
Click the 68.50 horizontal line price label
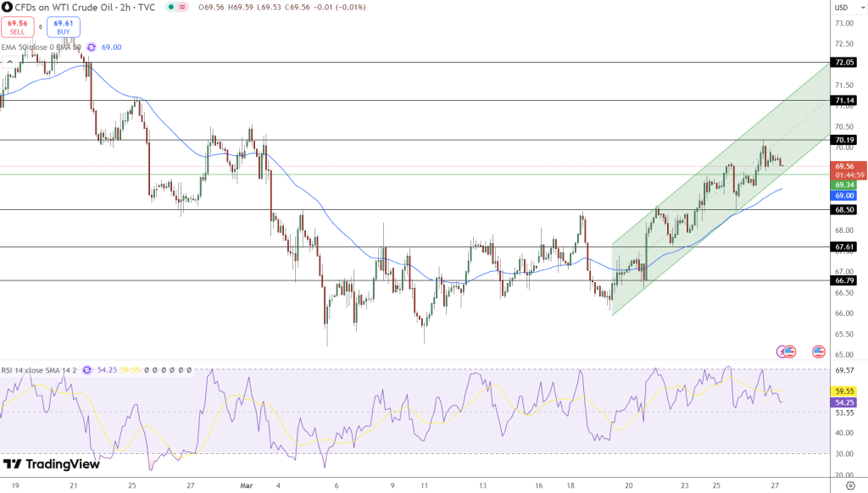(844, 210)
